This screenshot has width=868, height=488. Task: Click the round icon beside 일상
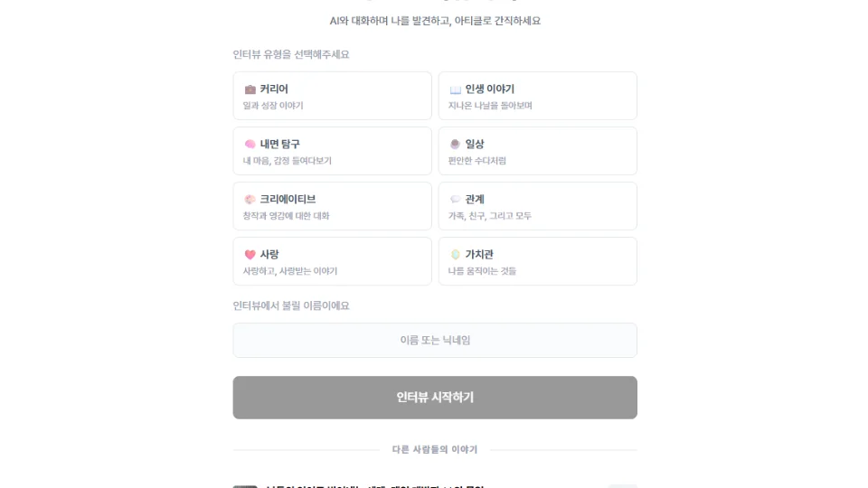tap(456, 145)
